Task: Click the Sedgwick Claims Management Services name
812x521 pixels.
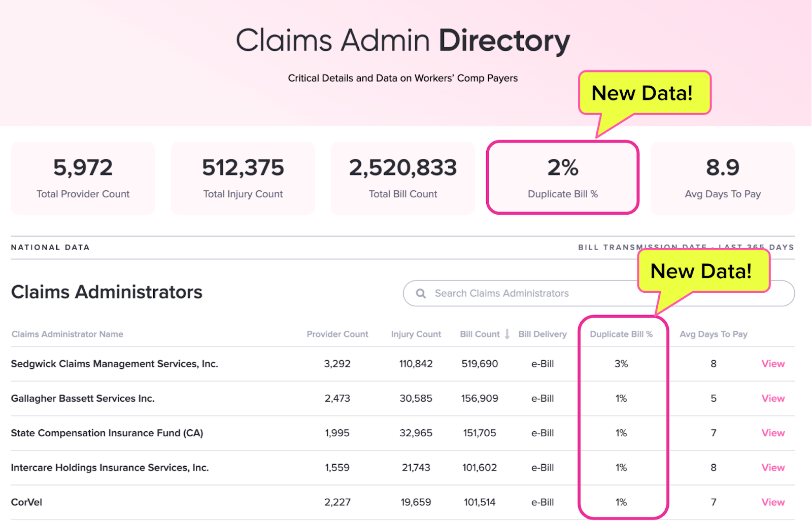Action: pyautogui.click(x=114, y=364)
